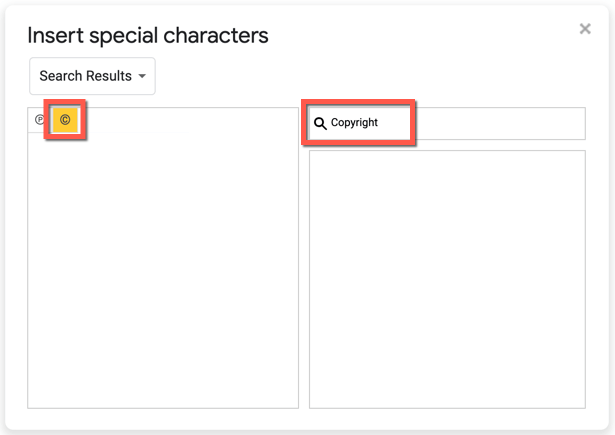The height and width of the screenshot is (435, 615).
Task: Click the "Search Results" button label
Action: tap(85, 76)
